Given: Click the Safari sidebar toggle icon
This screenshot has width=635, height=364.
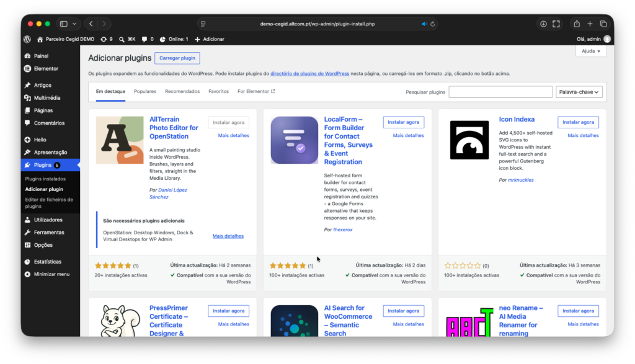Looking at the screenshot, I should (x=64, y=24).
